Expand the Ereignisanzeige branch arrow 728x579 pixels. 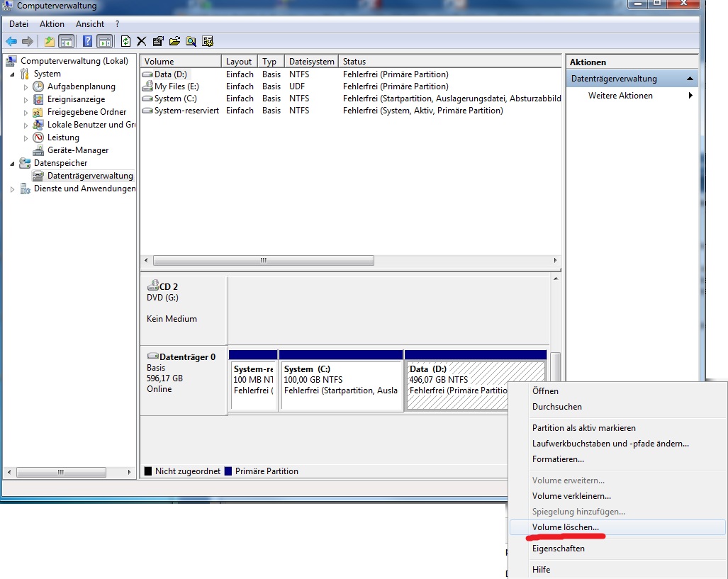tap(26, 99)
